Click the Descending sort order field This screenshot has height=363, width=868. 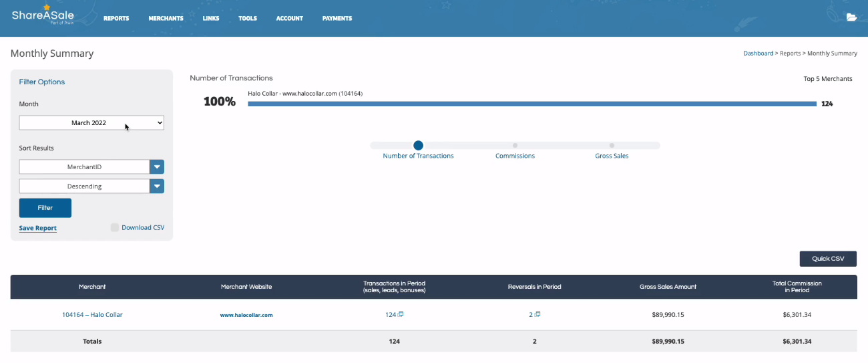(84, 186)
